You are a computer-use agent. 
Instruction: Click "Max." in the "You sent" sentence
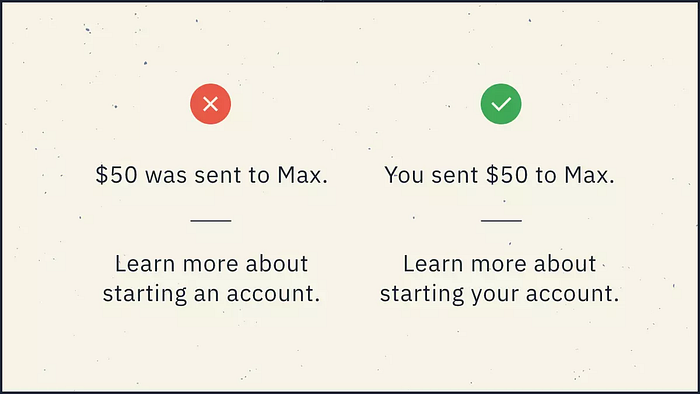(589, 174)
